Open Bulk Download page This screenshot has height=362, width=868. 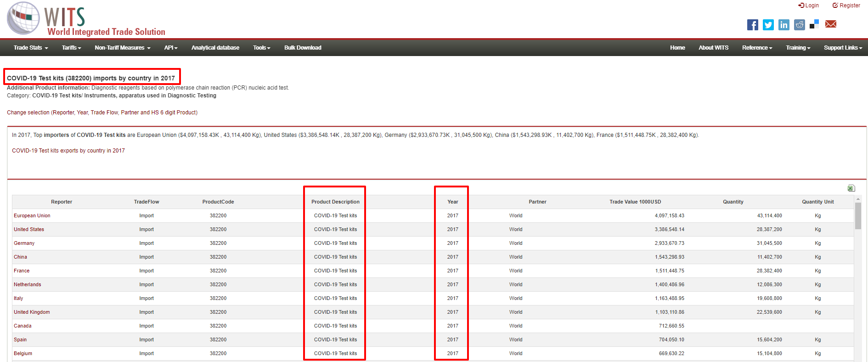click(x=303, y=48)
